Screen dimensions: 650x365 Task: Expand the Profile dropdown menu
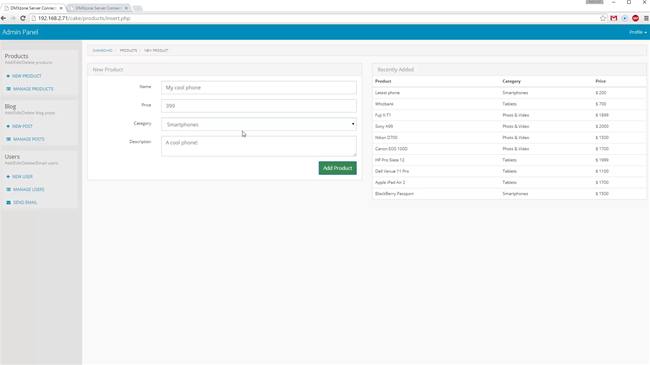click(x=638, y=32)
